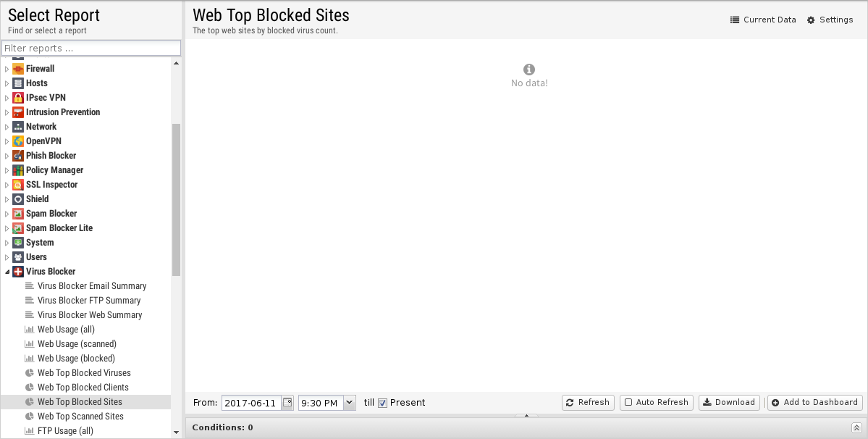Viewport: 868px width, 439px height.
Task: Click the Virus Blocker red cross icon
Action: (17, 271)
